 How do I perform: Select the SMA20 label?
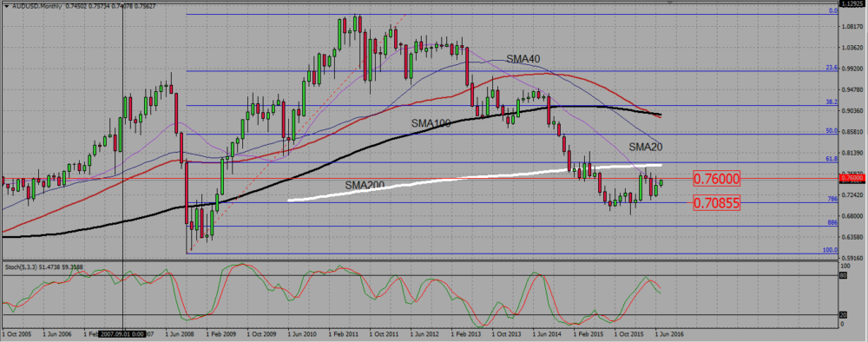(x=646, y=148)
